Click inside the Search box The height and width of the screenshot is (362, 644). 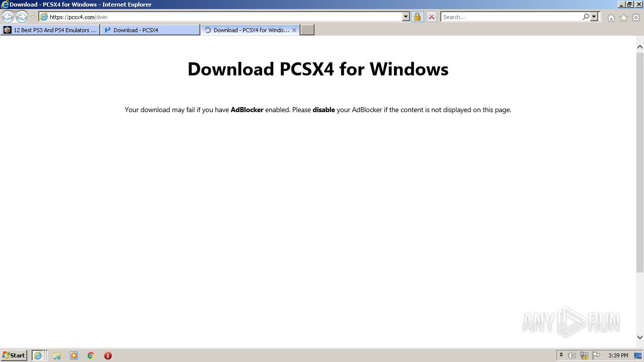[511, 17]
